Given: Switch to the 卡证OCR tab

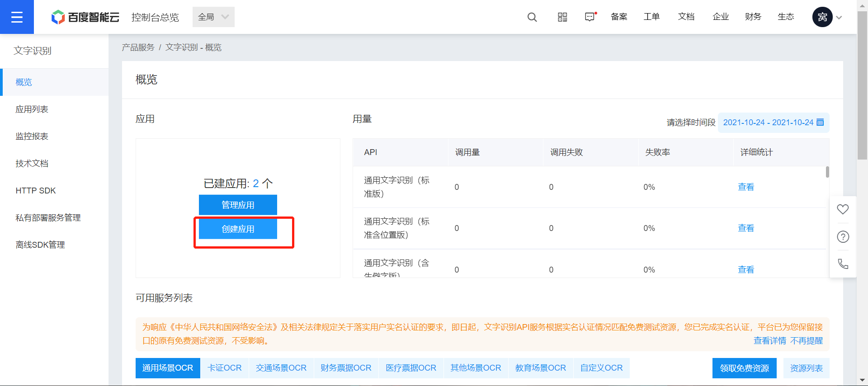Looking at the screenshot, I should coord(225,368).
